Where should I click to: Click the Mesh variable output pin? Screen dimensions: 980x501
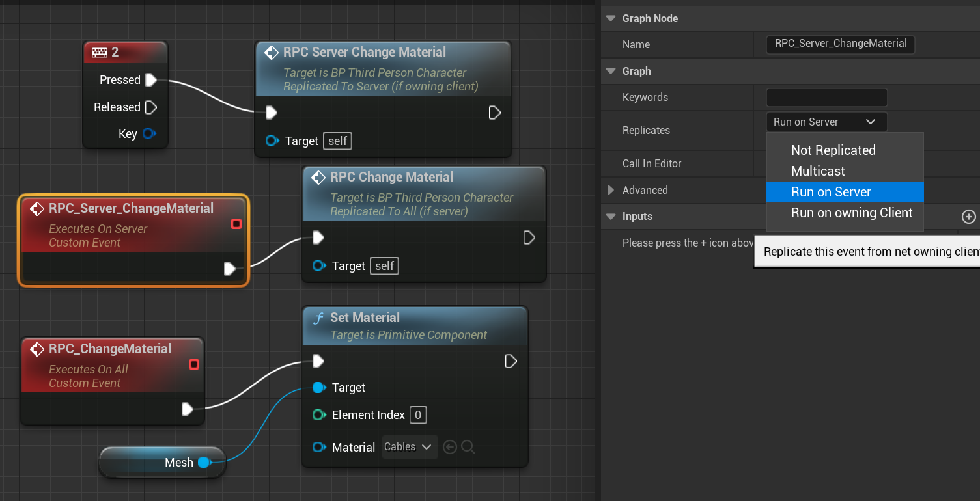pos(204,462)
